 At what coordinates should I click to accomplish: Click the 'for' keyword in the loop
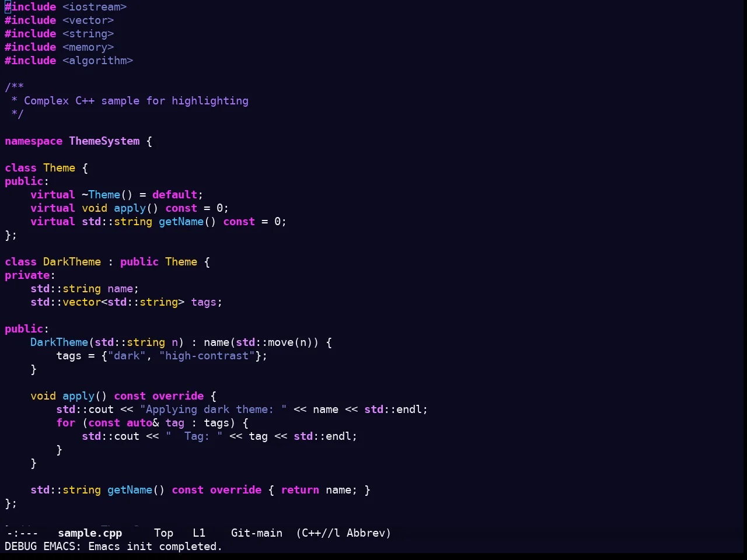(x=66, y=423)
